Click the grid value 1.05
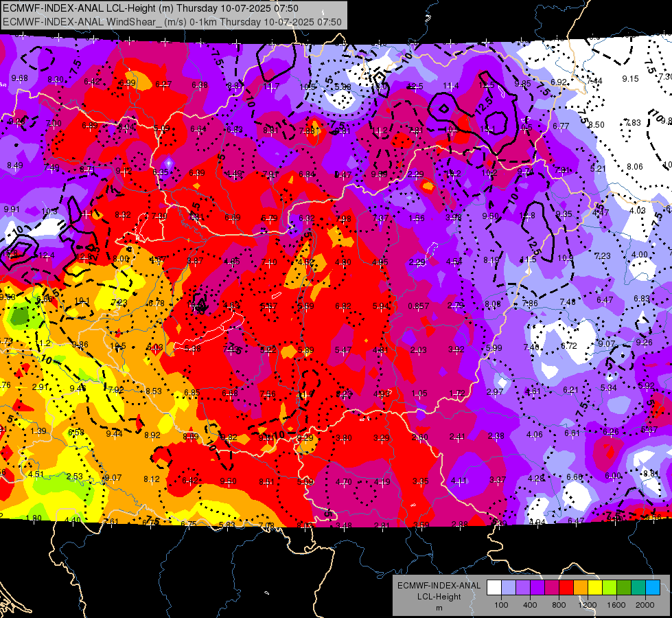 coord(419,393)
